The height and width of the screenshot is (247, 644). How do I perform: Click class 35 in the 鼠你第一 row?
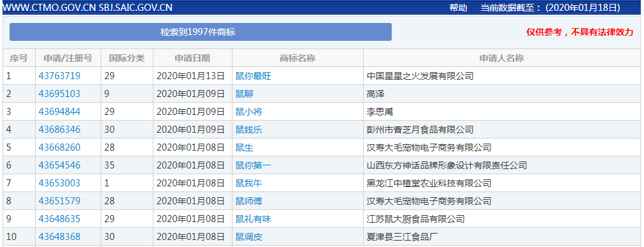pyautogui.click(x=110, y=165)
